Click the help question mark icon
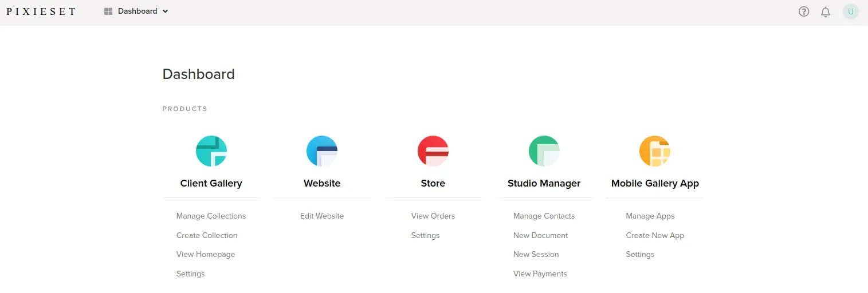 pos(804,11)
